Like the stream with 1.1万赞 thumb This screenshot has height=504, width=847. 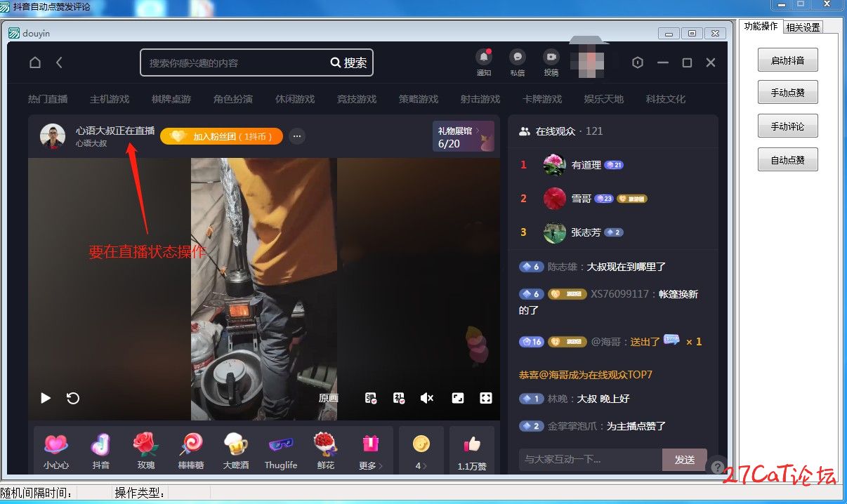472,451
